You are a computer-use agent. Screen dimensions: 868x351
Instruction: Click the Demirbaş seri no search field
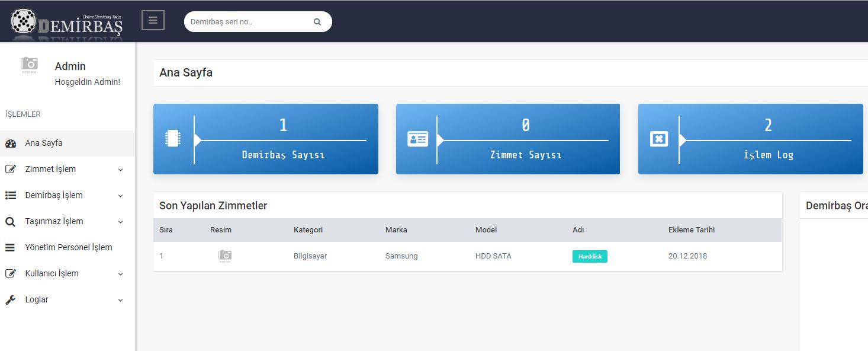(x=249, y=22)
